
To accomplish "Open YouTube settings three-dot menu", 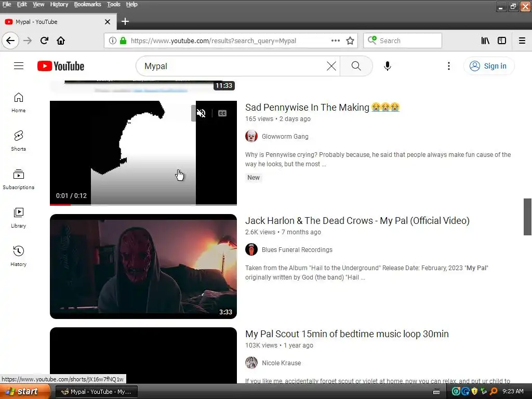I will [x=448, y=66].
